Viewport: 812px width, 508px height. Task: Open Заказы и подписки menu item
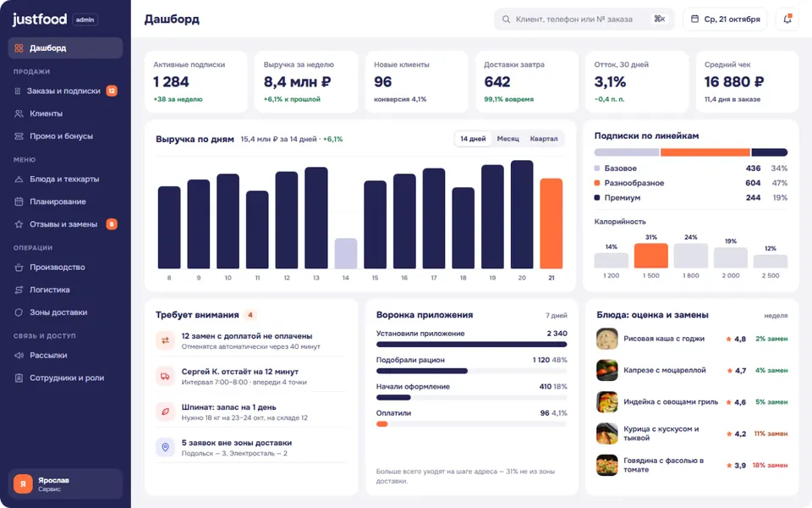(x=65, y=91)
